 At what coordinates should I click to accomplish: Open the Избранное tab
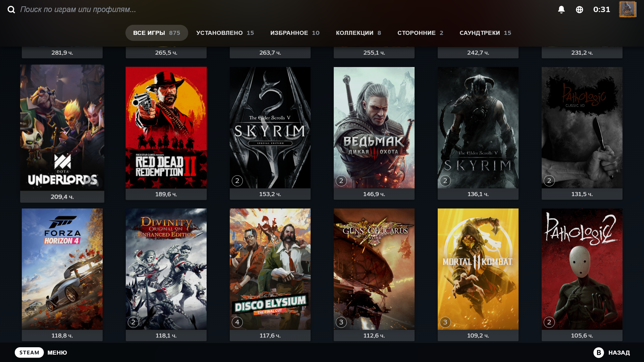pos(294,33)
